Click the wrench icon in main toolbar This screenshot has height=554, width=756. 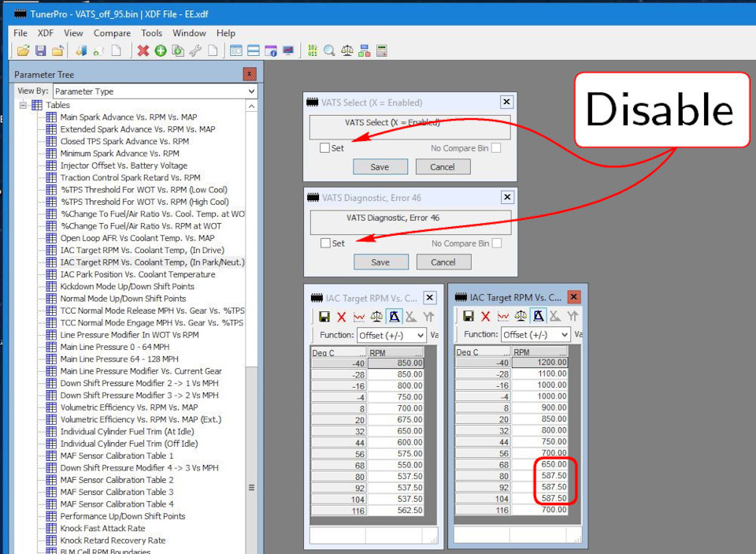click(195, 50)
